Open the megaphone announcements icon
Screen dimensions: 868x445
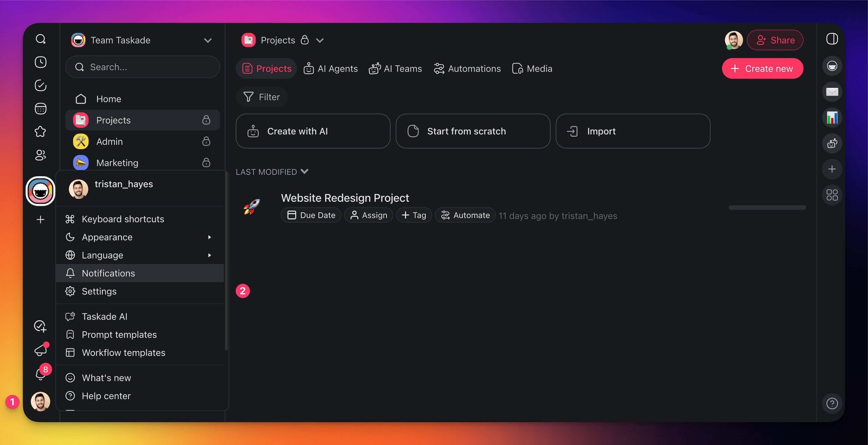click(40, 350)
